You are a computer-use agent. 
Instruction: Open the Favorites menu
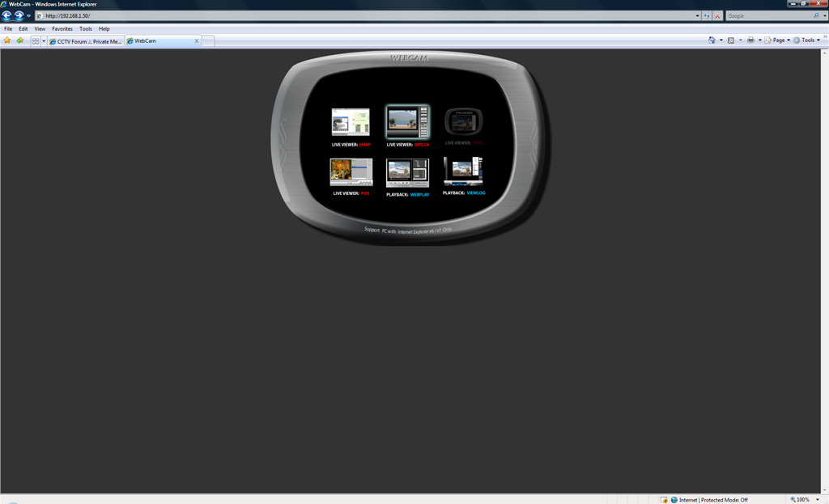click(62, 28)
